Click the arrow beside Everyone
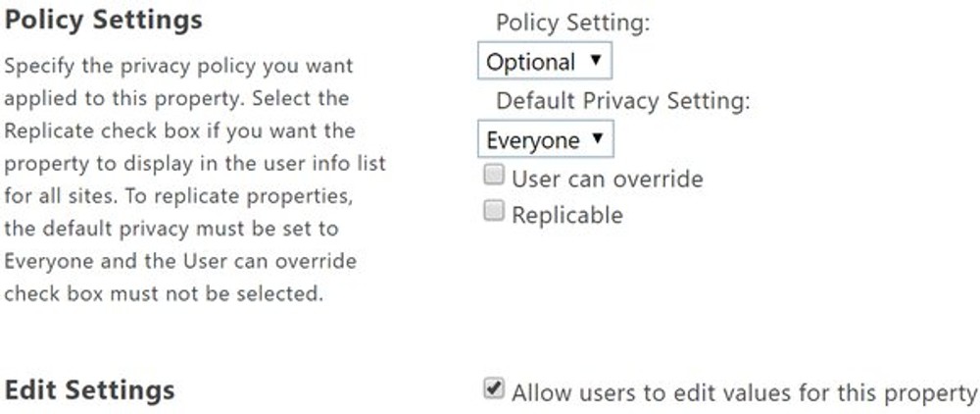The image size is (980, 414). point(595,139)
